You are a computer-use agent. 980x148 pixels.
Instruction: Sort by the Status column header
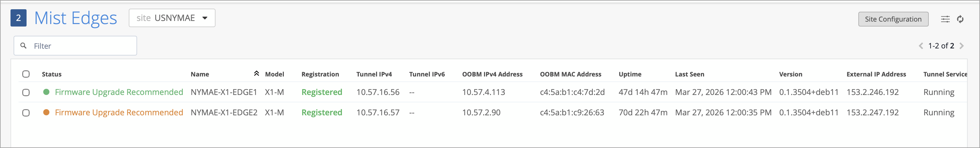[52, 74]
